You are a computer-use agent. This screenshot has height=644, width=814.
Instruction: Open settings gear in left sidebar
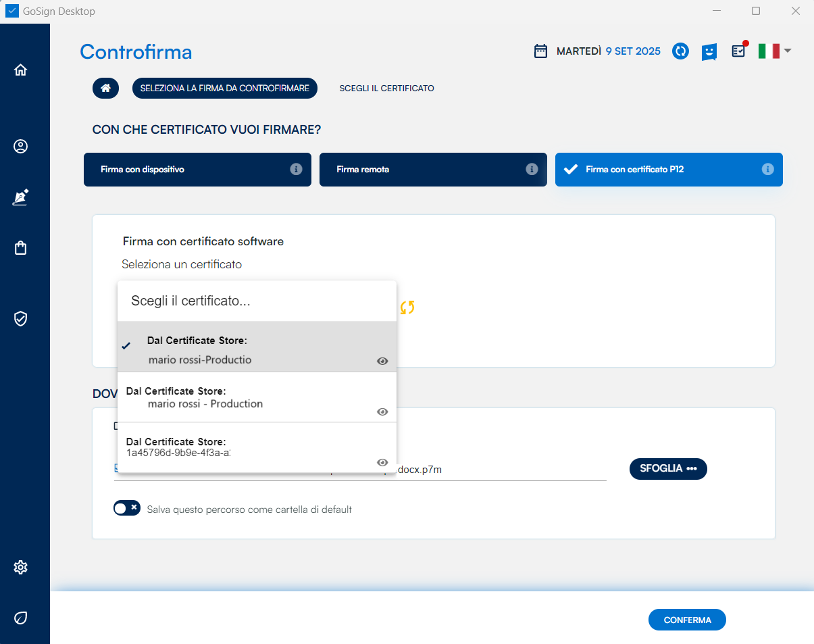21,567
